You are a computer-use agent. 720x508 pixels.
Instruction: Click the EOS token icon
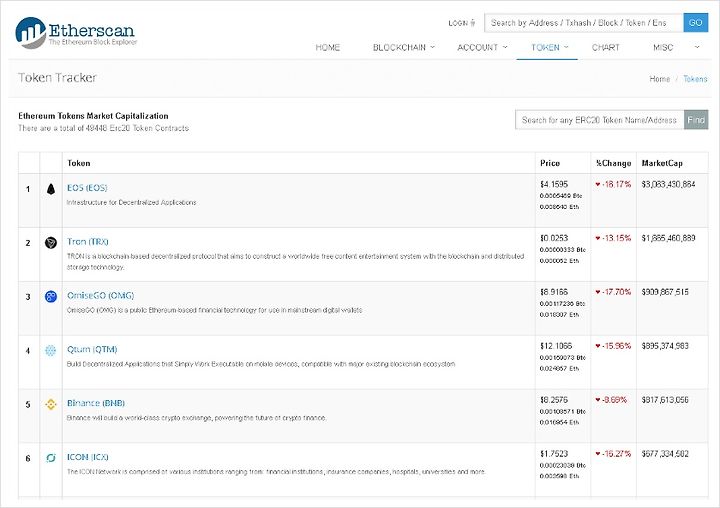point(51,189)
